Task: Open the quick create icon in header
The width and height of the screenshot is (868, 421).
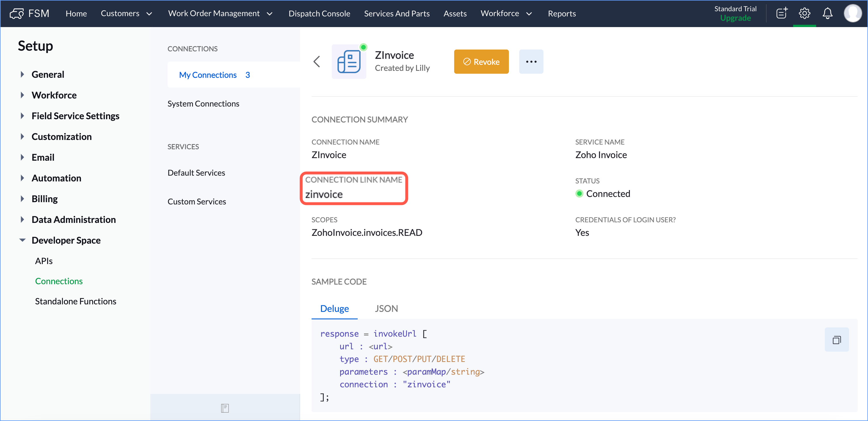Action: pyautogui.click(x=781, y=14)
